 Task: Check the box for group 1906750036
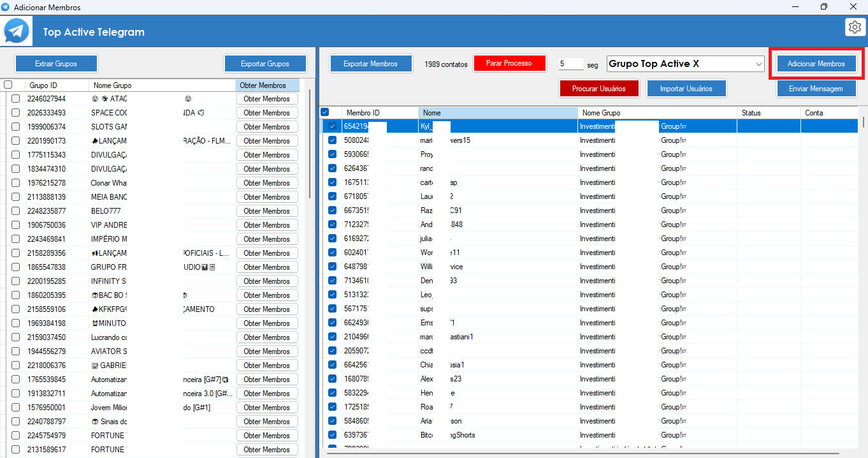(x=15, y=225)
